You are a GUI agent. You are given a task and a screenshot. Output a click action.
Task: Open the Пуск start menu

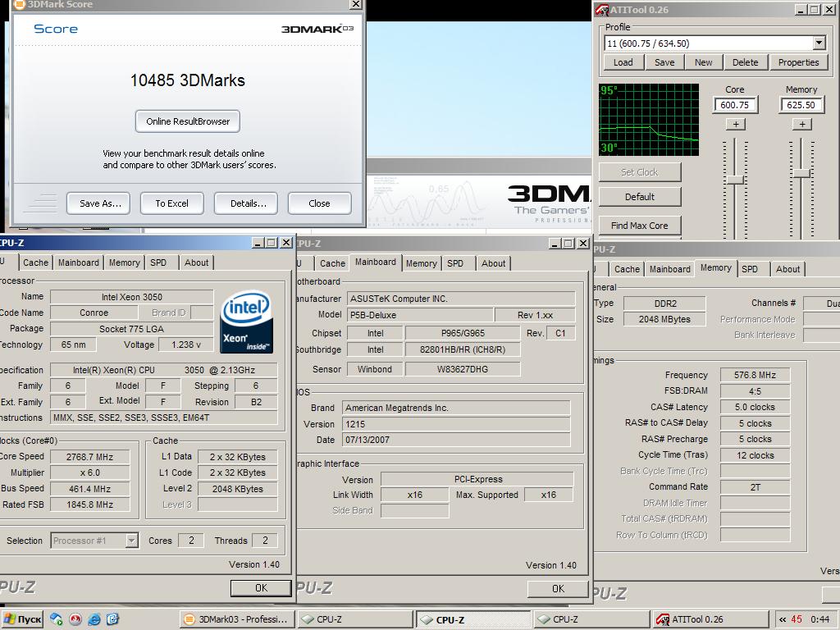(22, 619)
